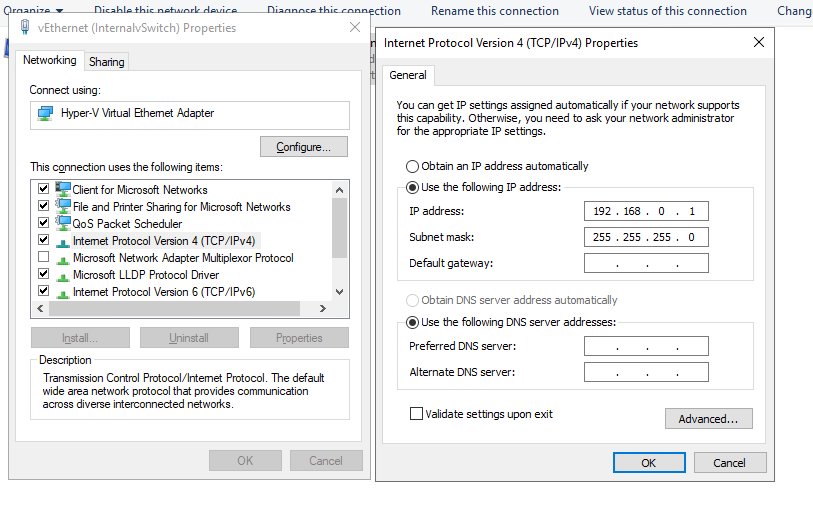The height and width of the screenshot is (515, 813).
Task: Select the General tab
Action: click(408, 75)
